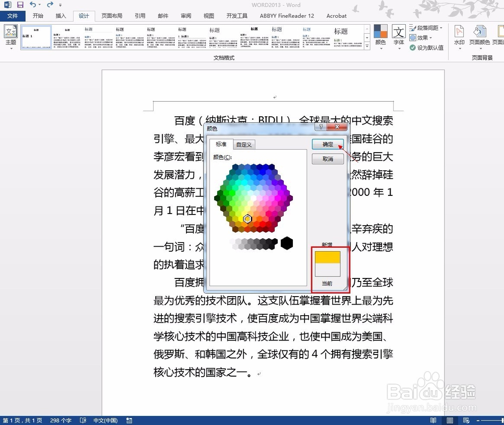
Task: Select the first document format style thumbnail
Action: [x=36, y=37]
